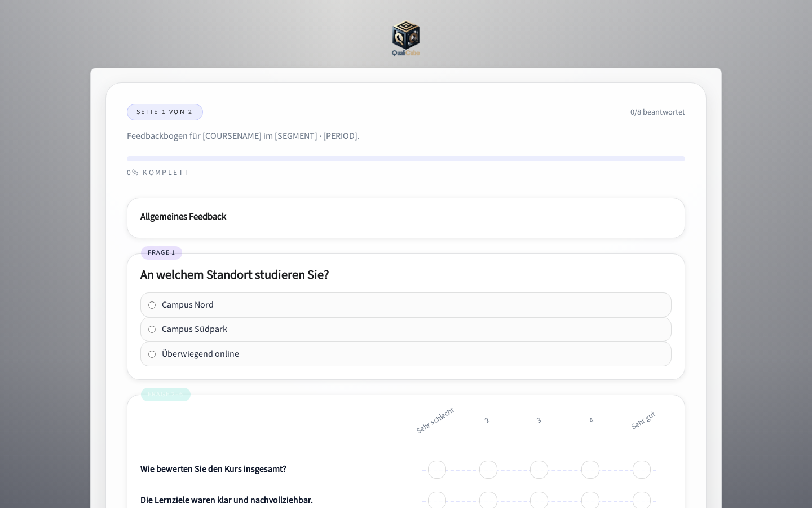Click the Sehr schlecht column header
The height and width of the screenshot is (508, 812).
click(x=435, y=421)
